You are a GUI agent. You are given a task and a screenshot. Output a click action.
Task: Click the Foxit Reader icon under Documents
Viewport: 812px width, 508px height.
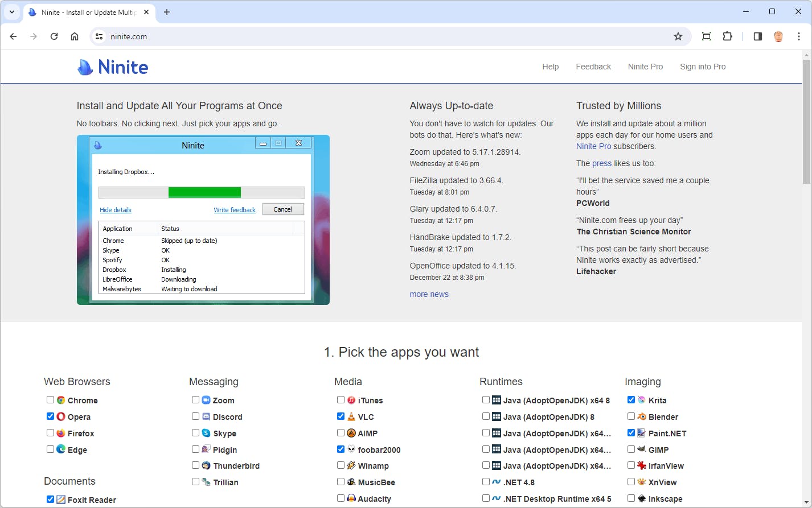pyautogui.click(x=61, y=499)
